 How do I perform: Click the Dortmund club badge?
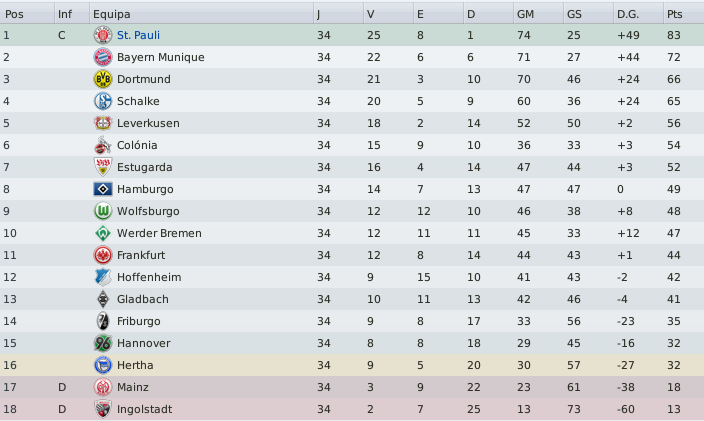pyautogui.click(x=102, y=79)
